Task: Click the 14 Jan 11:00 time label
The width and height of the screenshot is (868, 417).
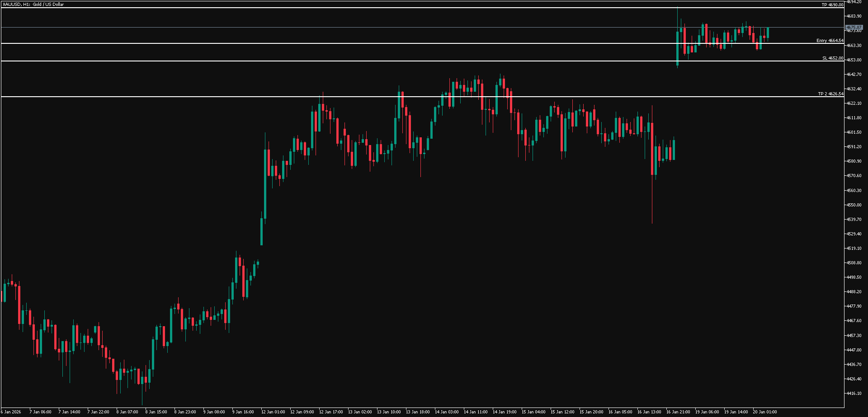Action: (x=476, y=412)
